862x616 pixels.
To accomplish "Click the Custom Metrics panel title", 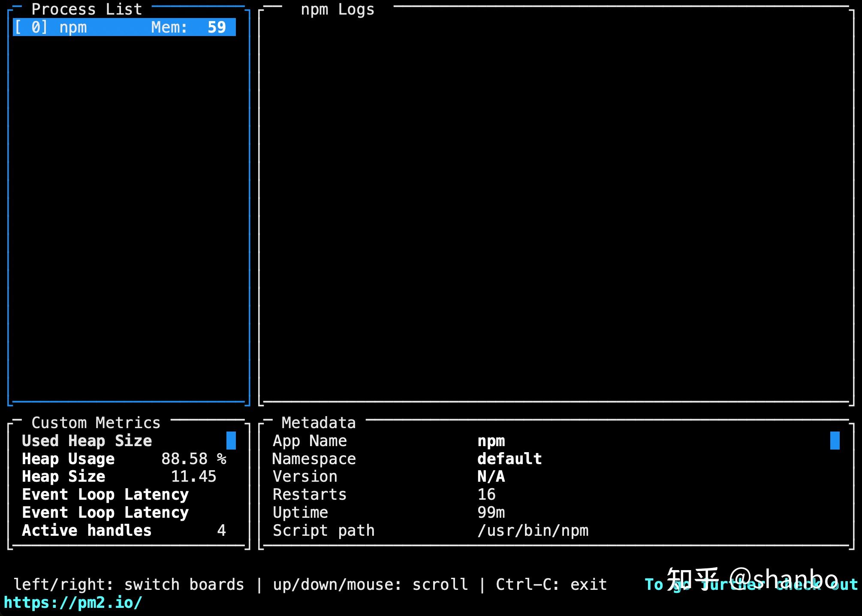I will 96,423.
